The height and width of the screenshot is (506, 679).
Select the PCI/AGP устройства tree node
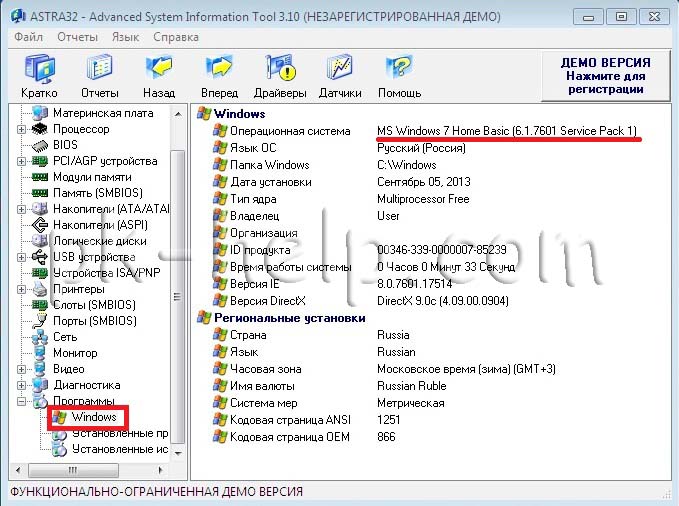coord(105,161)
